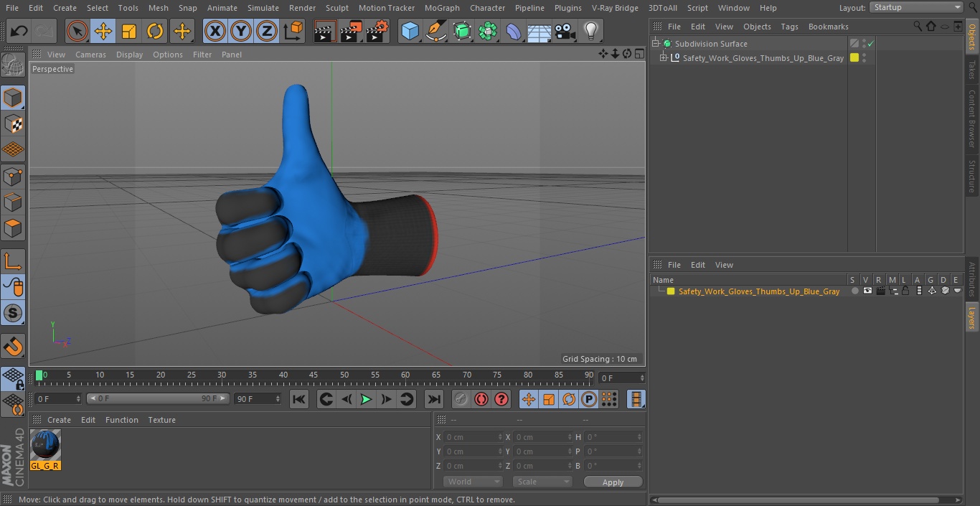Add a Light object
980x506 pixels.
(x=591, y=32)
